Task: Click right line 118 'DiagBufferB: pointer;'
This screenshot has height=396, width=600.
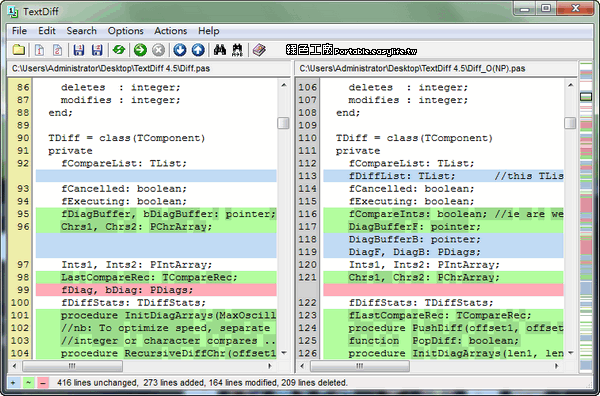Action: tap(414, 240)
